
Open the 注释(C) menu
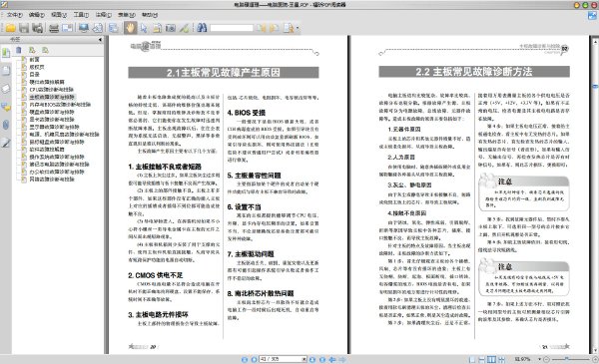point(104,15)
